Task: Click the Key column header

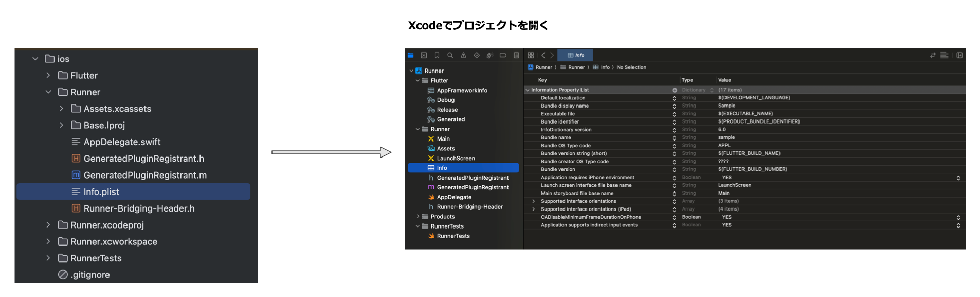Action: 542,80
